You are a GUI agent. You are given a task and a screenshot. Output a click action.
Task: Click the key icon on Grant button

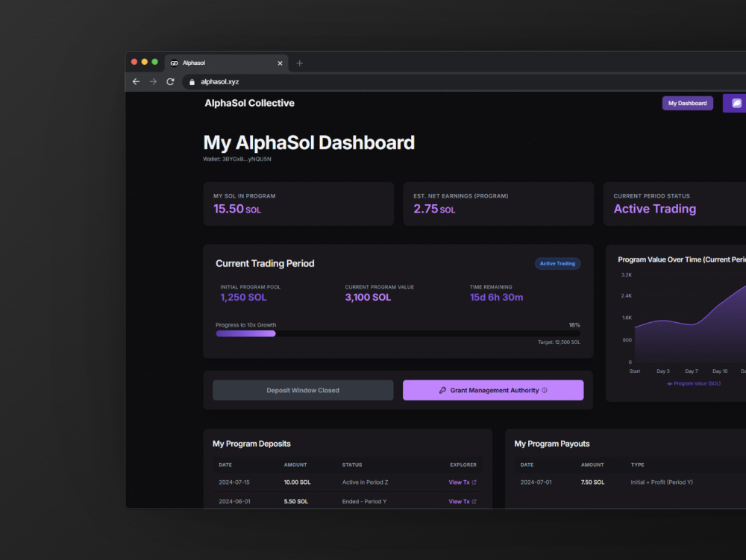(x=442, y=390)
